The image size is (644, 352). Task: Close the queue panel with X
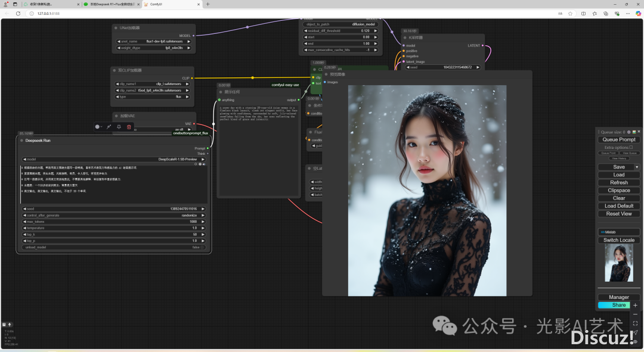click(639, 132)
